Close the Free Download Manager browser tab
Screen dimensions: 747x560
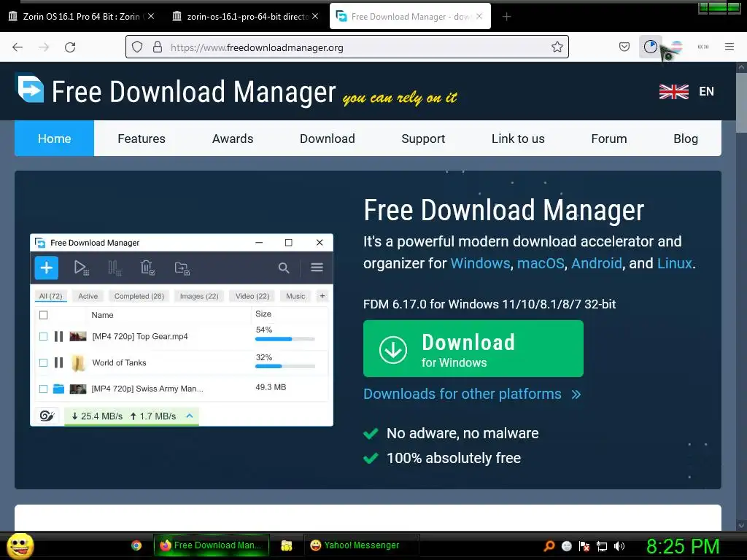[479, 16]
